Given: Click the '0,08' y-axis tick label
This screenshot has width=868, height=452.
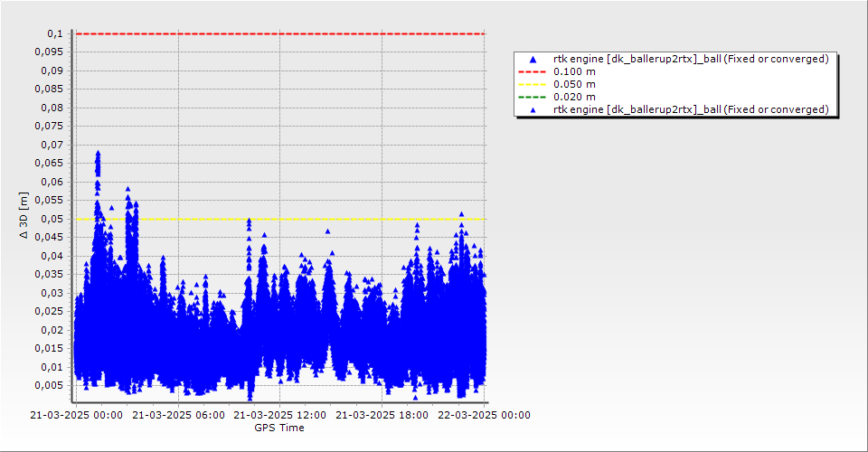Looking at the screenshot, I should 52,108.
